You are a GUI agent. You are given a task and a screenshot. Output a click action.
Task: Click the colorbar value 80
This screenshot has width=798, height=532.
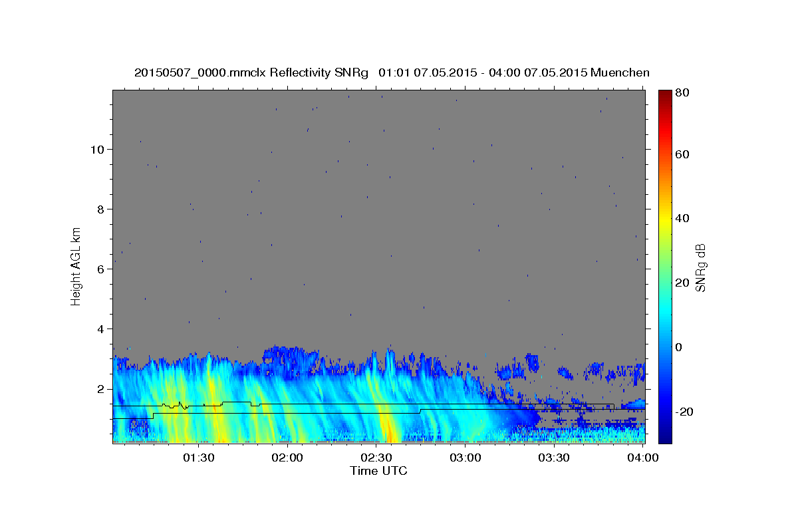pyautogui.click(x=682, y=92)
